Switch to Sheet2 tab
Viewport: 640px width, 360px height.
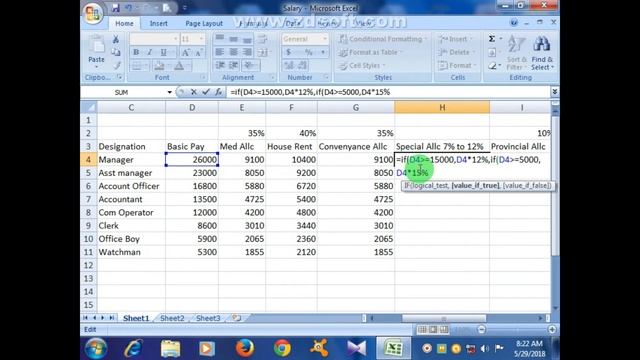click(172, 318)
